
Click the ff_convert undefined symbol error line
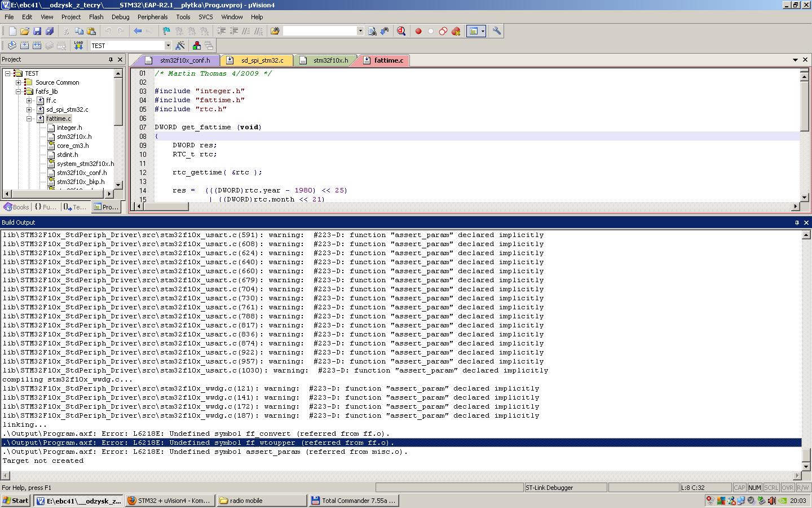tap(196, 433)
